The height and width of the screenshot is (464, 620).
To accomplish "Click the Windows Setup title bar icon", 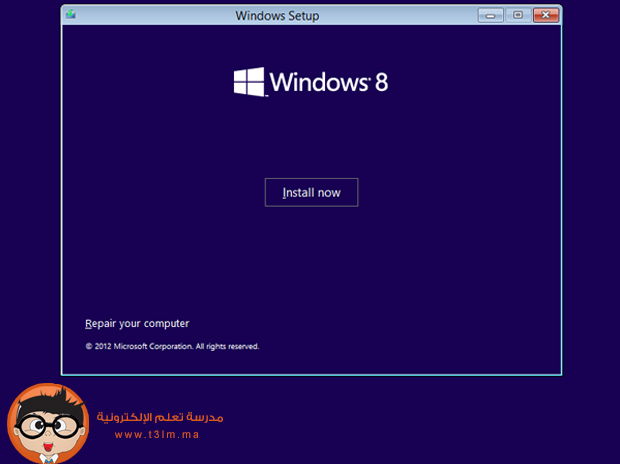I will 71,15.
